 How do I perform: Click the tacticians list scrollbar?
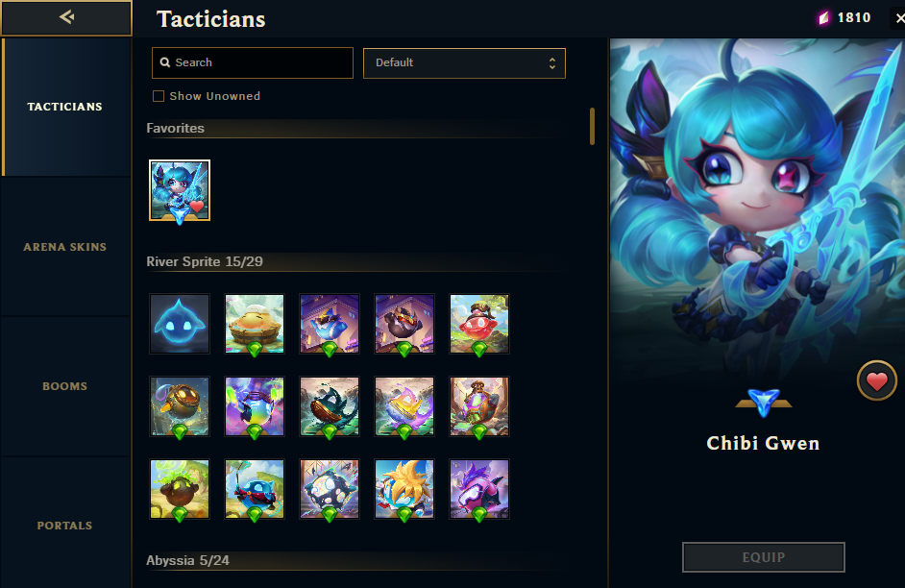[592, 126]
